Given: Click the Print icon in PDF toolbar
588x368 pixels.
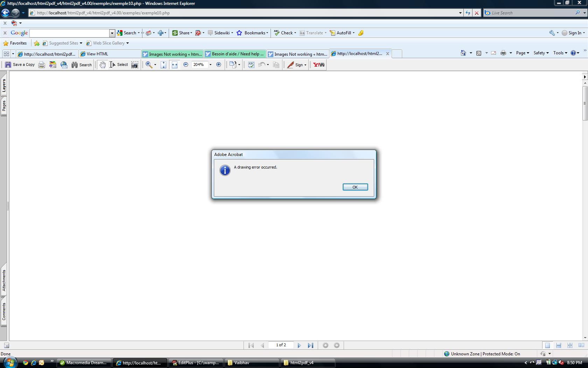Looking at the screenshot, I should [42, 65].
